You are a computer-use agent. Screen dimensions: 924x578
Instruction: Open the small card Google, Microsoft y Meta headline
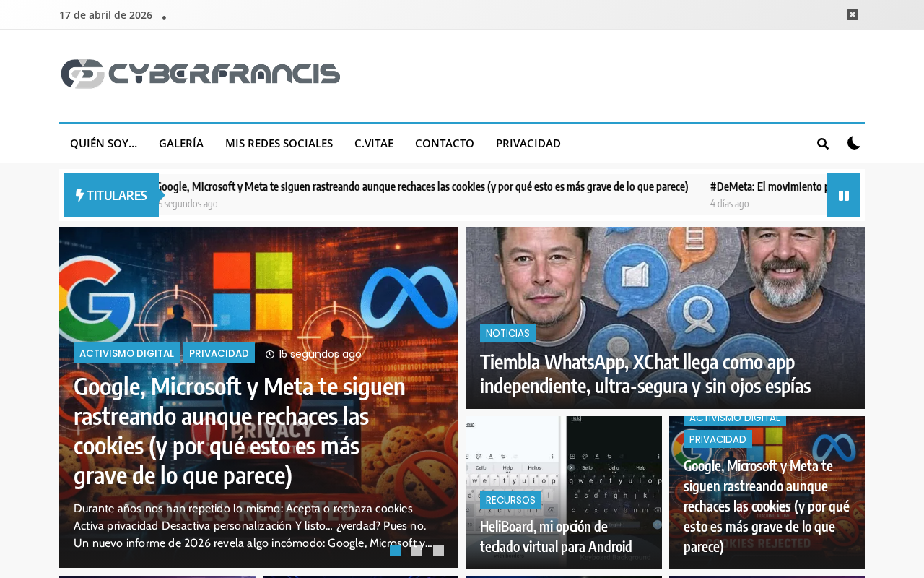[767, 506]
